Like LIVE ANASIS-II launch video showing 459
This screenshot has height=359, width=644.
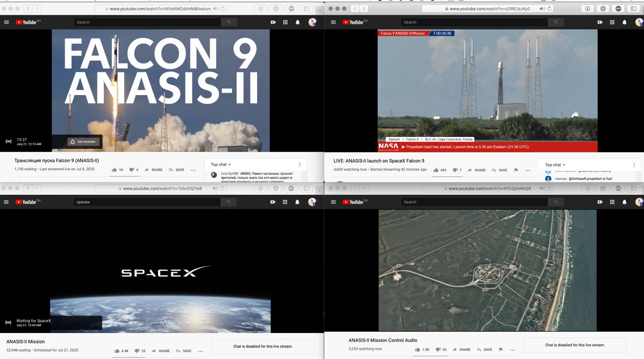tap(440, 170)
